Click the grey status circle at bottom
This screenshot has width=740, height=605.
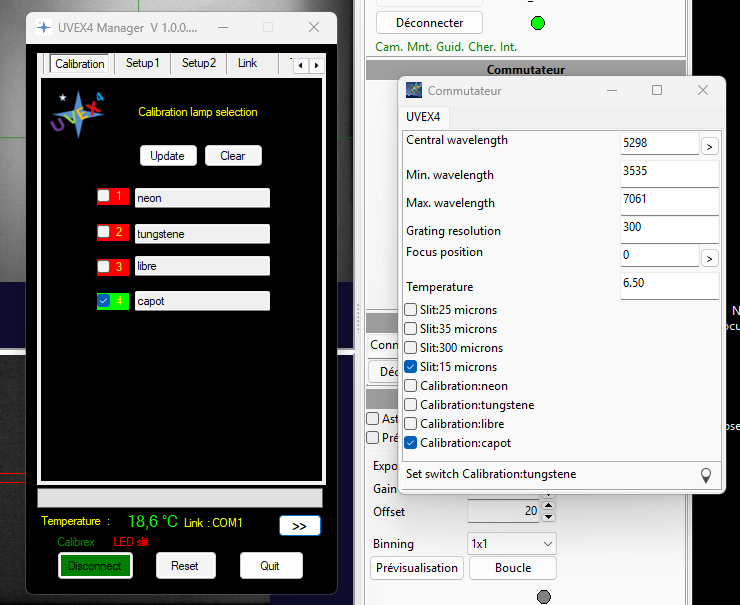(x=544, y=597)
